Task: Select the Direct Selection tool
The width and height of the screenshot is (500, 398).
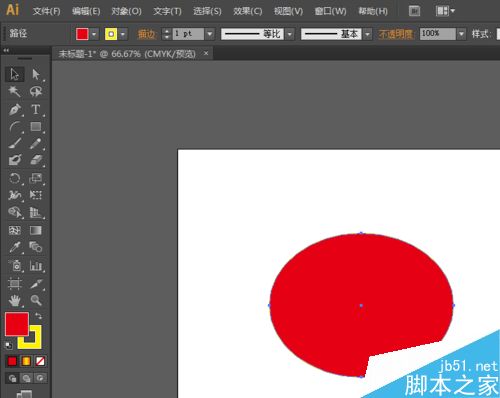Action: coord(36,74)
